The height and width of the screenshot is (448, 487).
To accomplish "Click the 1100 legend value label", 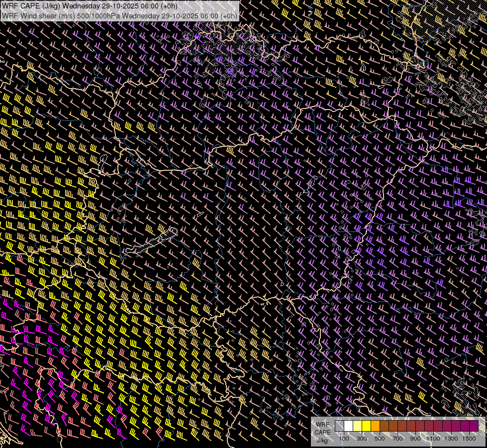I will [433, 439].
